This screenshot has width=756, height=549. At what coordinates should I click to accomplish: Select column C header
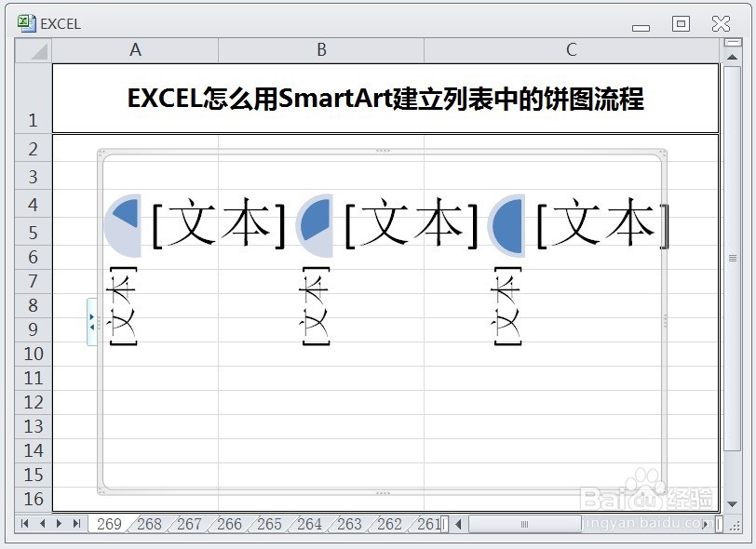(x=572, y=50)
